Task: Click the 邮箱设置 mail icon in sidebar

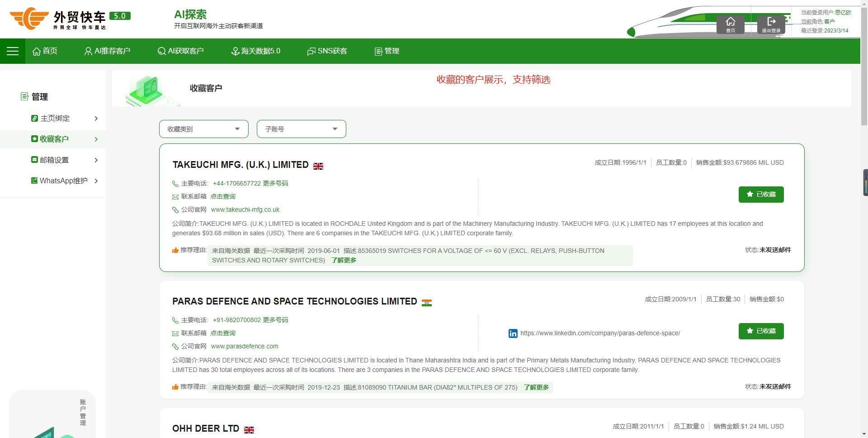Action: click(34, 160)
